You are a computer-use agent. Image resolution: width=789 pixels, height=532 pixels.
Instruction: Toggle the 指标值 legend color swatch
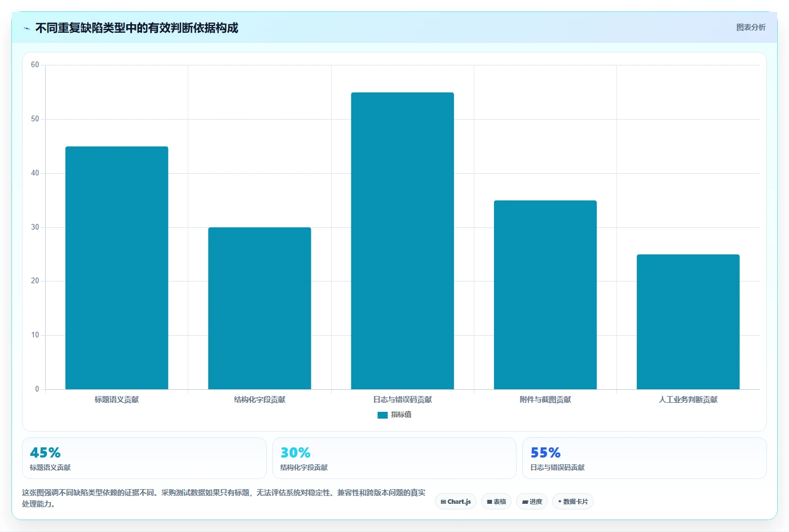(x=382, y=415)
